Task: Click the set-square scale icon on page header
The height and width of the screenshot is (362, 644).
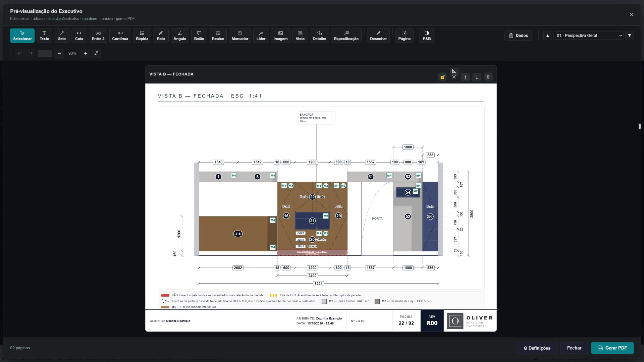Action: coord(454,71)
